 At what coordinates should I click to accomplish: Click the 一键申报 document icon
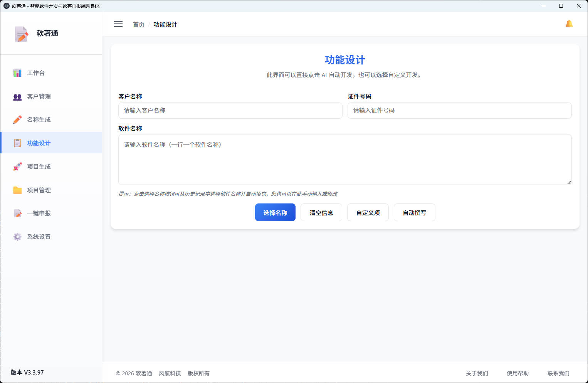click(17, 213)
